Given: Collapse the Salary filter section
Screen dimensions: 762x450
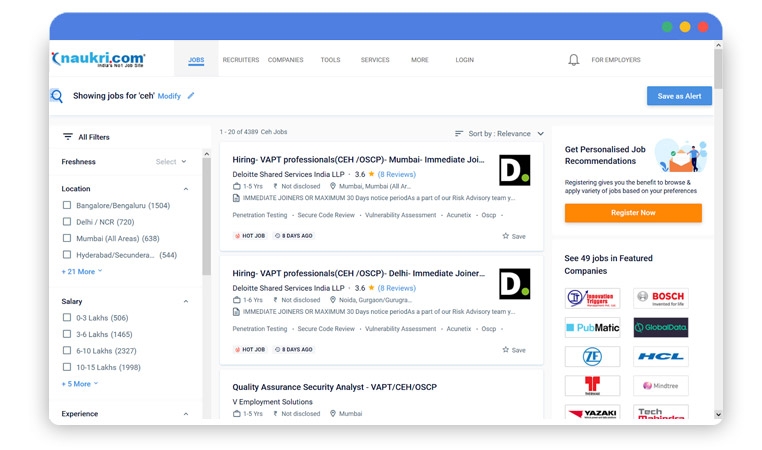Looking at the screenshot, I should (x=185, y=301).
